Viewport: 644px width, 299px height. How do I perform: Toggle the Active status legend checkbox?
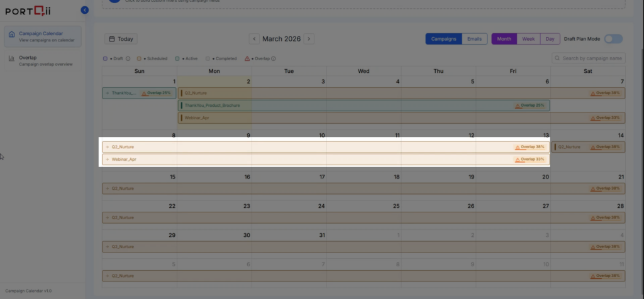click(x=177, y=58)
